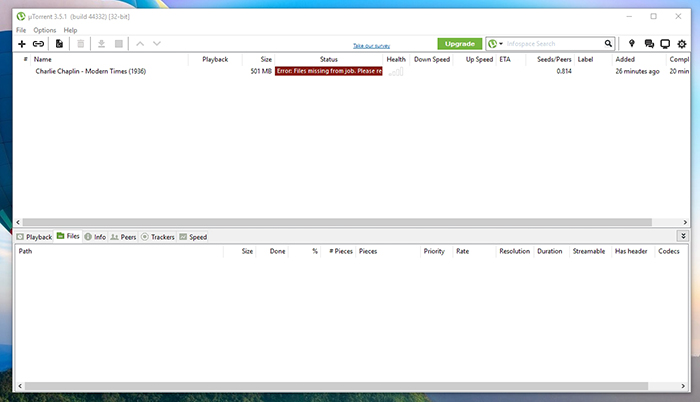Image resolution: width=700 pixels, height=402 pixels.
Task: Click torrent list scroll right arrow
Action: [685, 222]
